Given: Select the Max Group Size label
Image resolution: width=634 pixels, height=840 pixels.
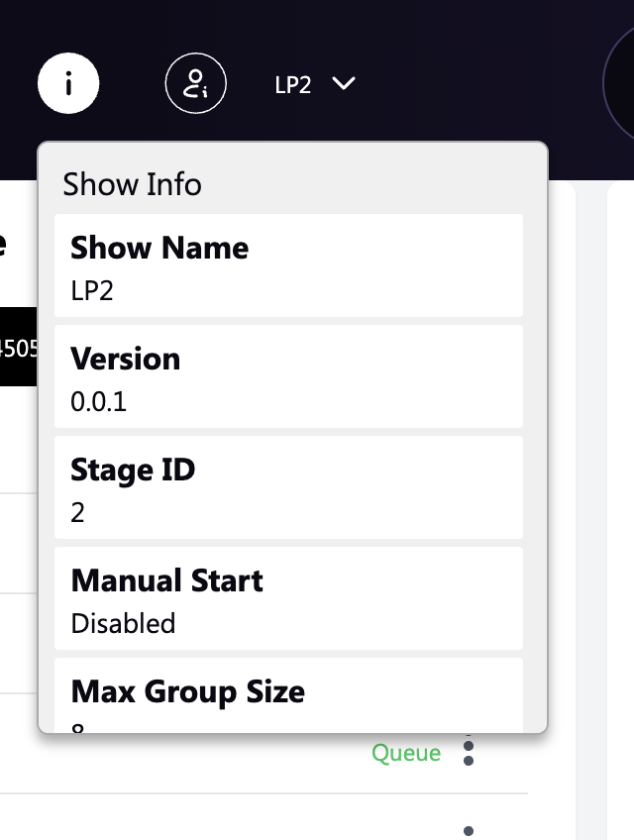Looking at the screenshot, I should [187, 691].
